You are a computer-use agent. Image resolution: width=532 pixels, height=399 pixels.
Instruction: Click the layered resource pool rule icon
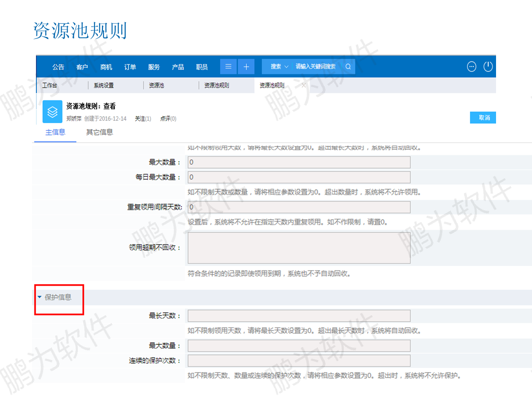(52, 112)
